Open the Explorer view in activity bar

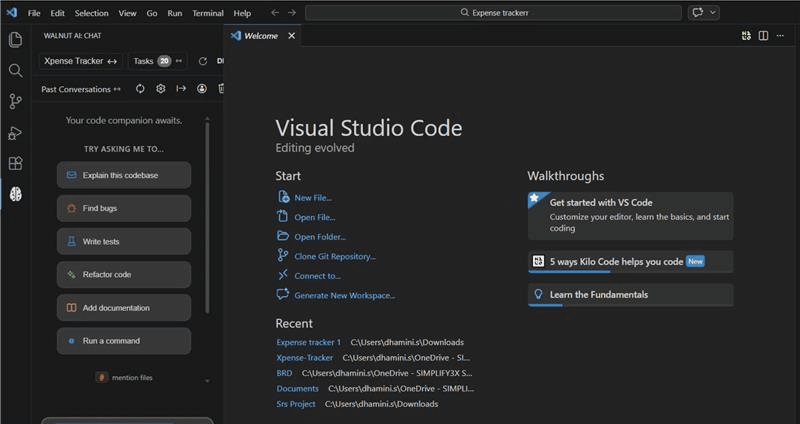tap(15, 40)
